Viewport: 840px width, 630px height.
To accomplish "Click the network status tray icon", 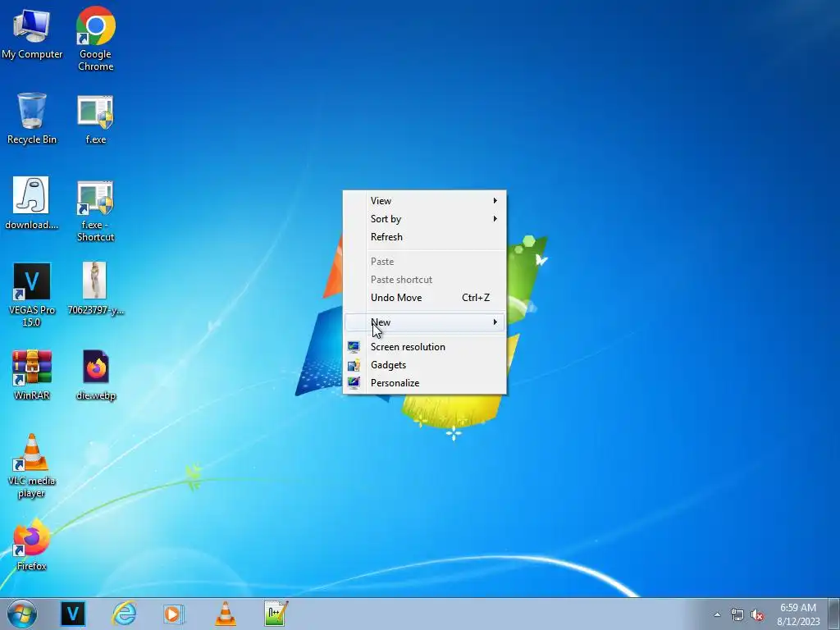I will coord(737,615).
